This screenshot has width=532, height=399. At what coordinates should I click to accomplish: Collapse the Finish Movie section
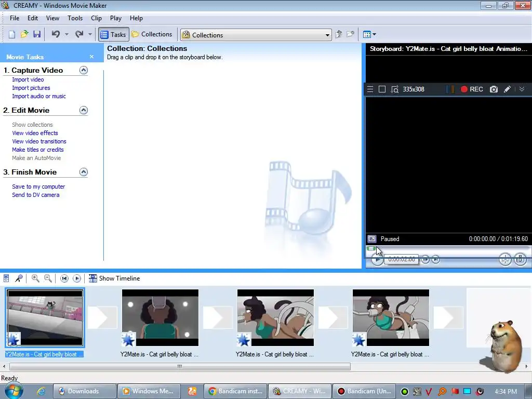pos(84,172)
